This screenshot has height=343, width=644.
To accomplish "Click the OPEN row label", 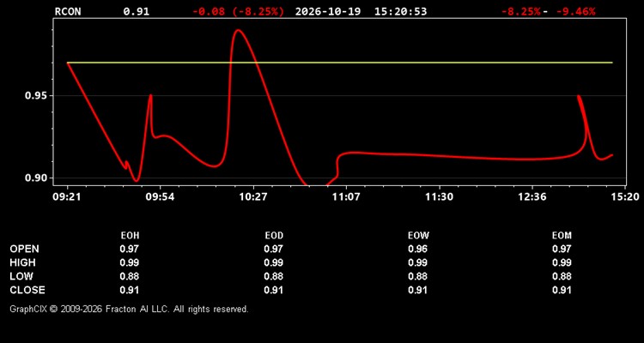I will [24, 249].
